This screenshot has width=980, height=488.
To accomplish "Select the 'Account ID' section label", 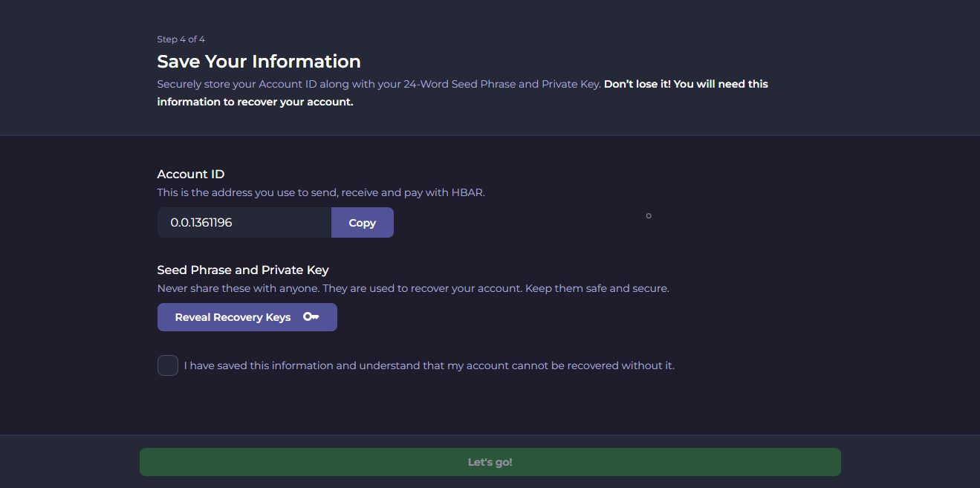I will [x=190, y=174].
